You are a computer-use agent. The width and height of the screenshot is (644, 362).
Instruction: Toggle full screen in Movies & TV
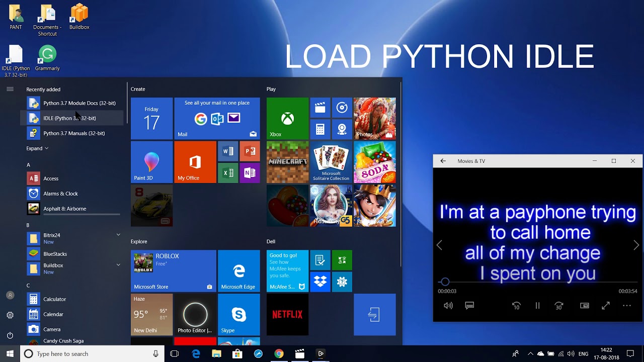[x=606, y=305]
